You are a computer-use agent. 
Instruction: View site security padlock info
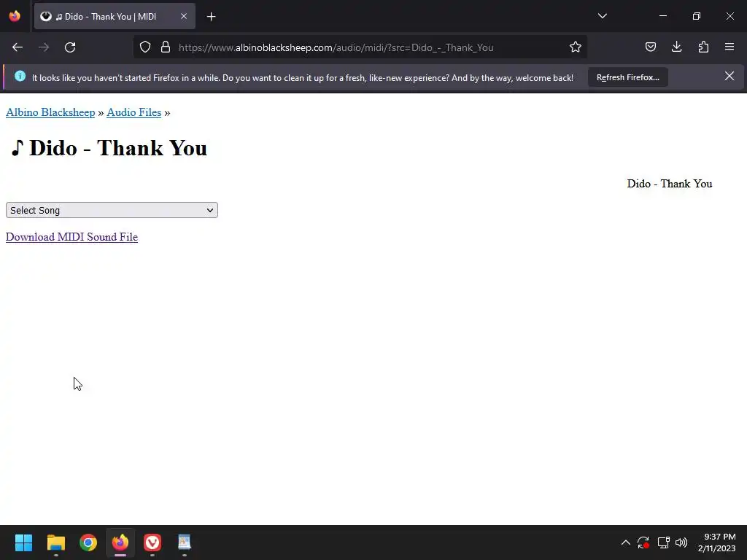pos(166,47)
